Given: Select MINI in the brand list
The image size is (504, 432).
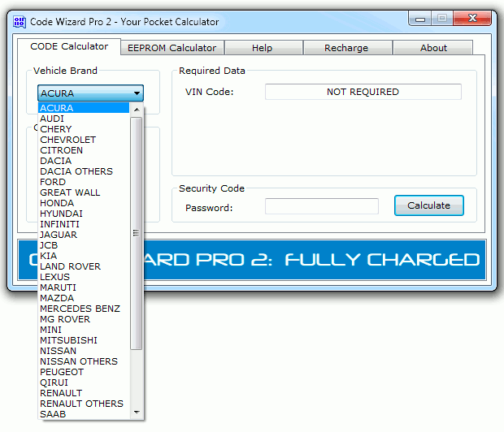Looking at the screenshot, I should [x=84, y=330].
